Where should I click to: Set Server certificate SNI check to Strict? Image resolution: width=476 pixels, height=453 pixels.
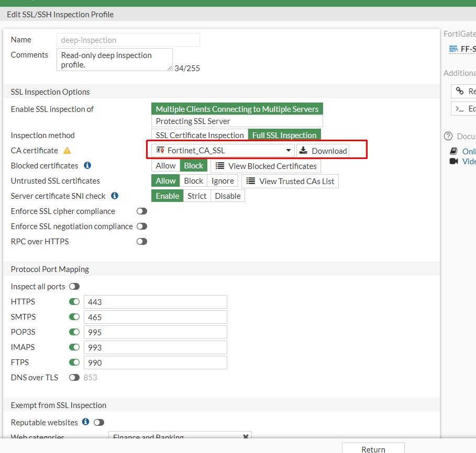coord(197,196)
